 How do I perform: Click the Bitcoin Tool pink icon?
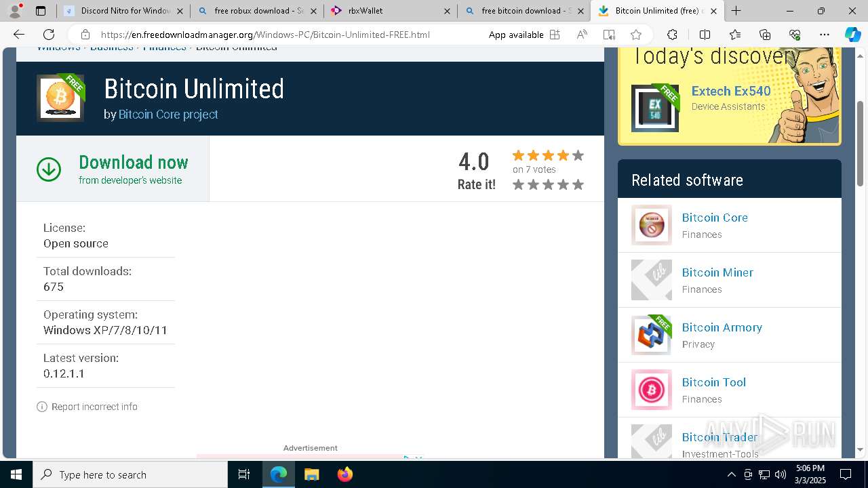[x=652, y=390]
